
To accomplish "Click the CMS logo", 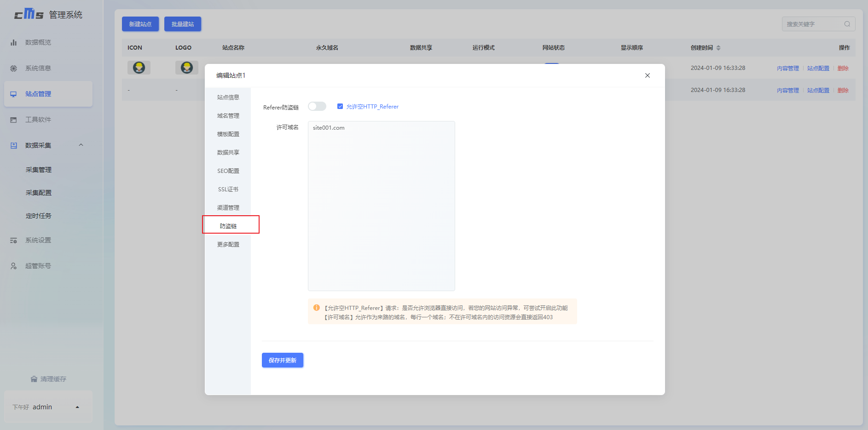I will 29,14.
